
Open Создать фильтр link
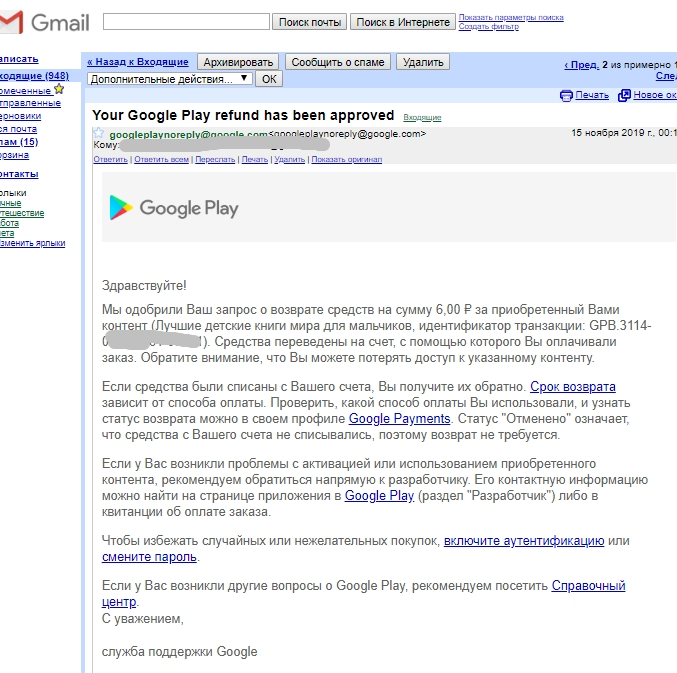coord(488,26)
